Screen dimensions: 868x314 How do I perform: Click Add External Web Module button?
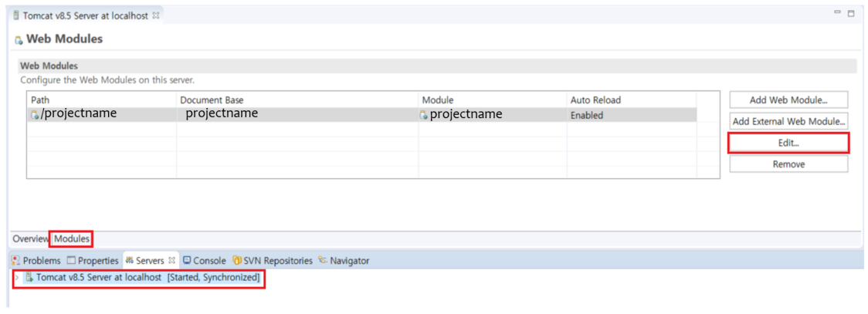[788, 121]
